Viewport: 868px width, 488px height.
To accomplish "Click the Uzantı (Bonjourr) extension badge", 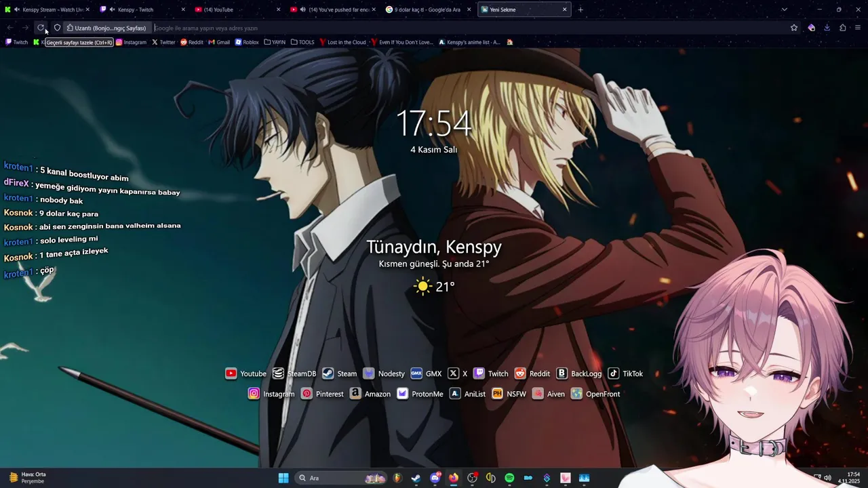I will point(107,28).
